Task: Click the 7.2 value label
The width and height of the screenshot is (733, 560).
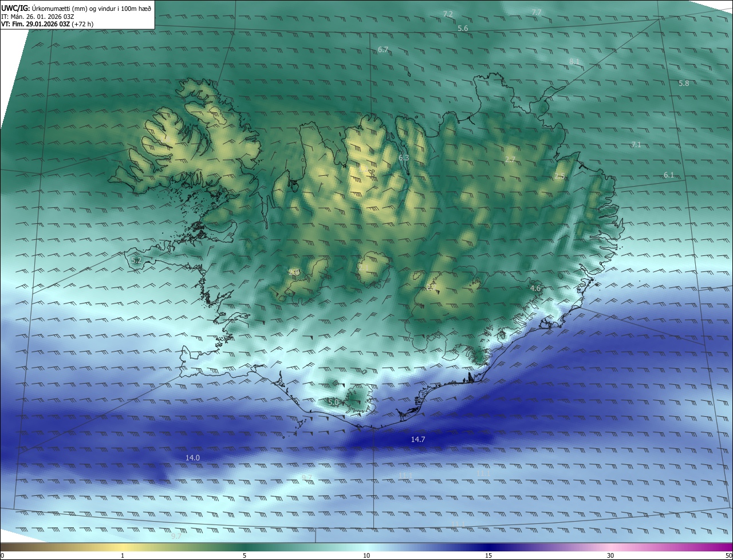Action: (448, 14)
